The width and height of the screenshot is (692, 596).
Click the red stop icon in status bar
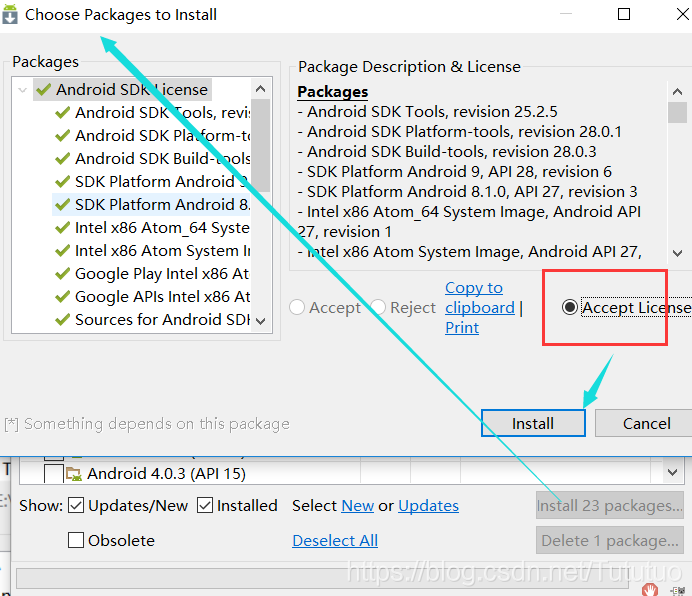tap(650, 589)
